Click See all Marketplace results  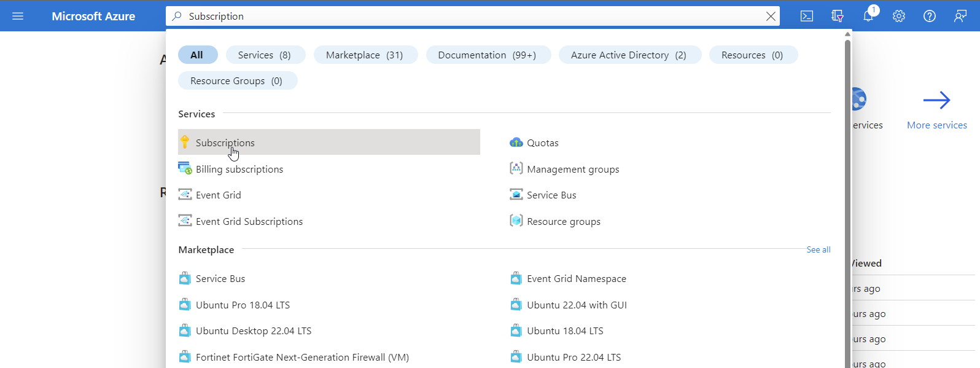[818, 249]
